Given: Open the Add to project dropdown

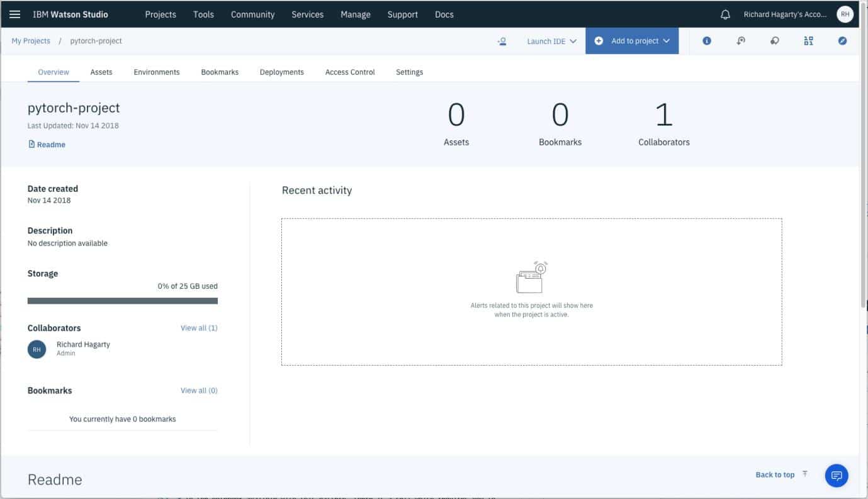Looking at the screenshot, I should point(632,41).
